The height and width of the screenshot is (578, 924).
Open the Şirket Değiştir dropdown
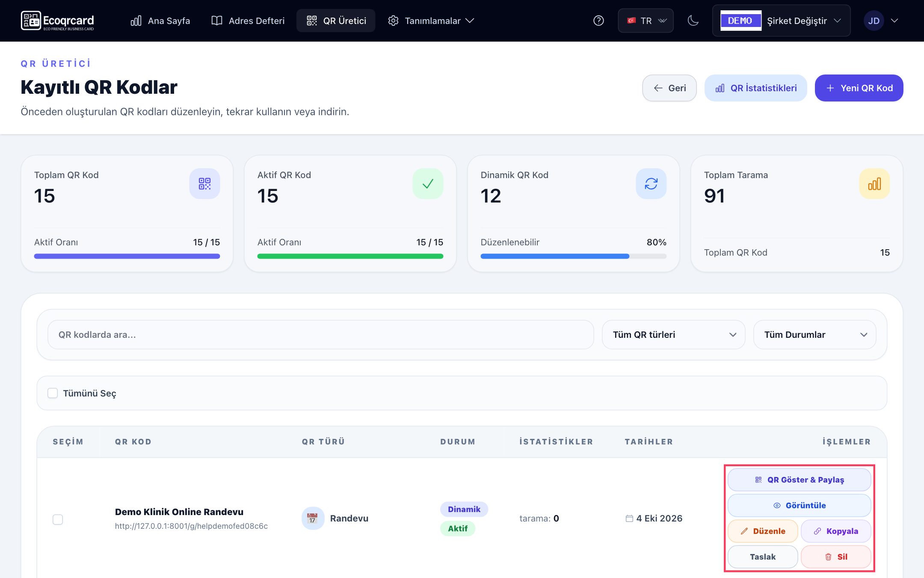coord(781,21)
